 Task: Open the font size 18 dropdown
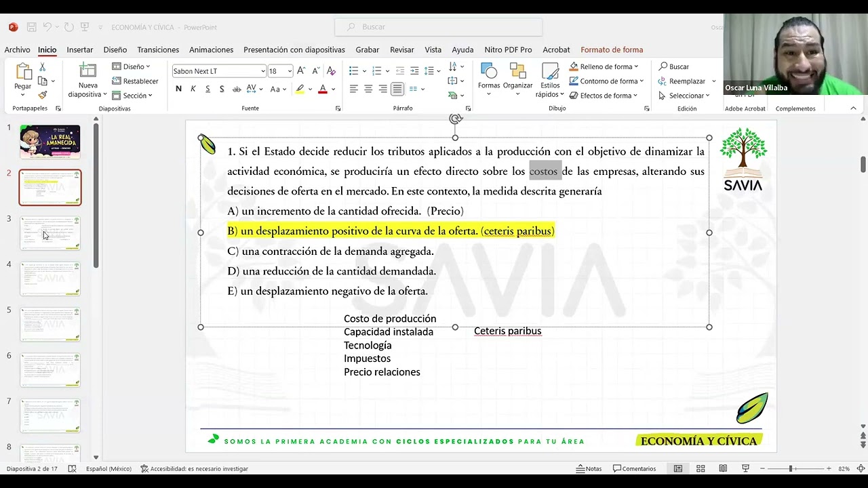pyautogui.click(x=290, y=71)
